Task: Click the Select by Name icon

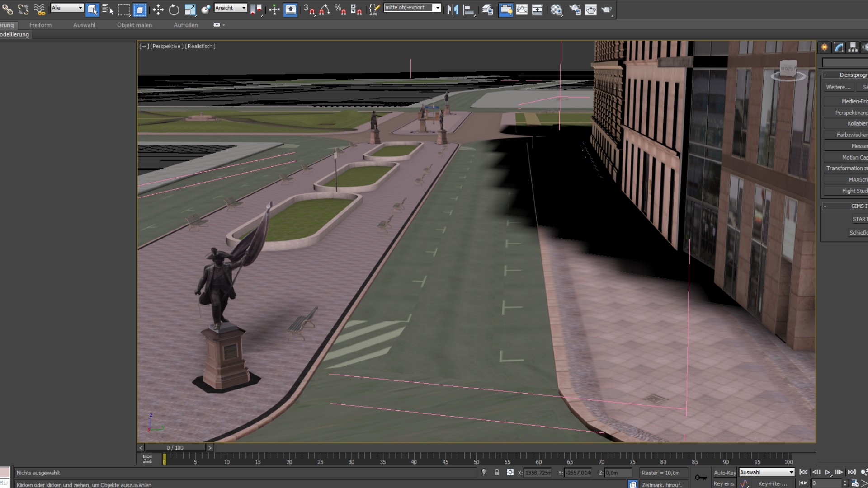Action: [x=108, y=9]
